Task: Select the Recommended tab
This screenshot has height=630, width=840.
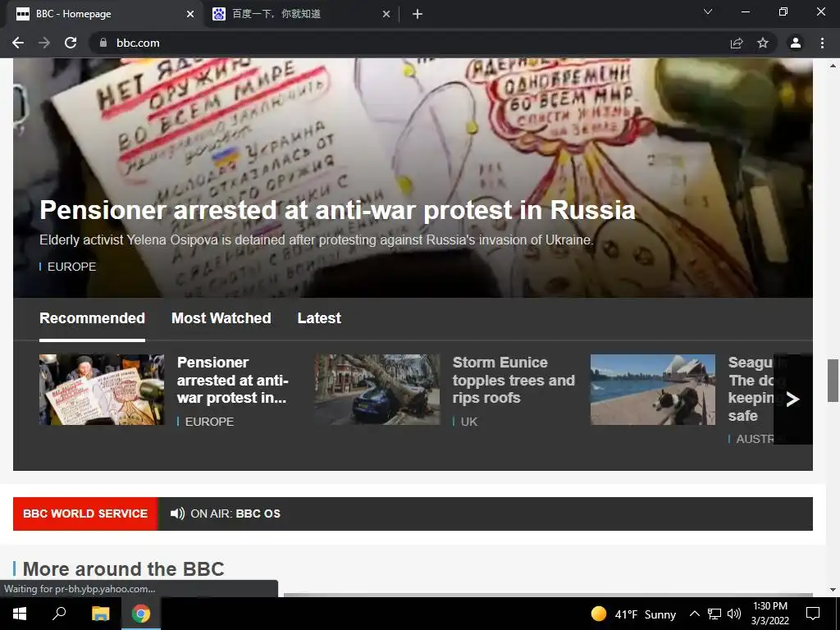Action: [92, 318]
